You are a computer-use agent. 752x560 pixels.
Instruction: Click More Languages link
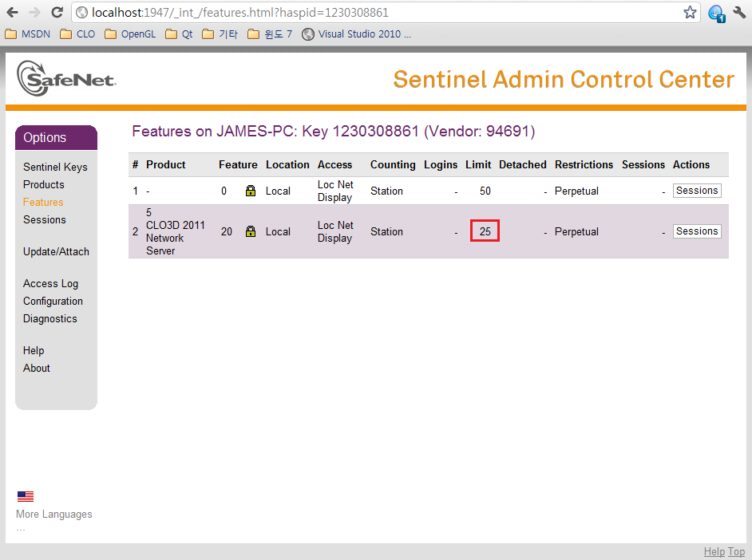coord(54,514)
